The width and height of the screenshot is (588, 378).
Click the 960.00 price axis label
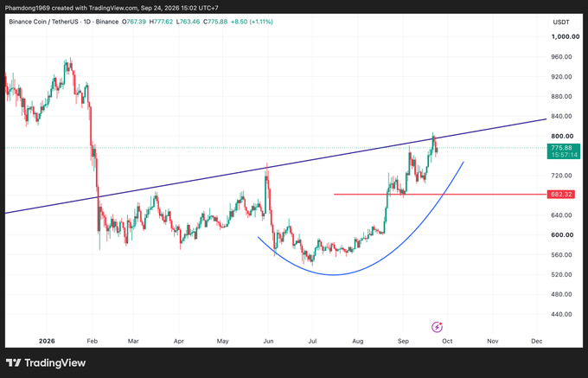(x=561, y=56)
